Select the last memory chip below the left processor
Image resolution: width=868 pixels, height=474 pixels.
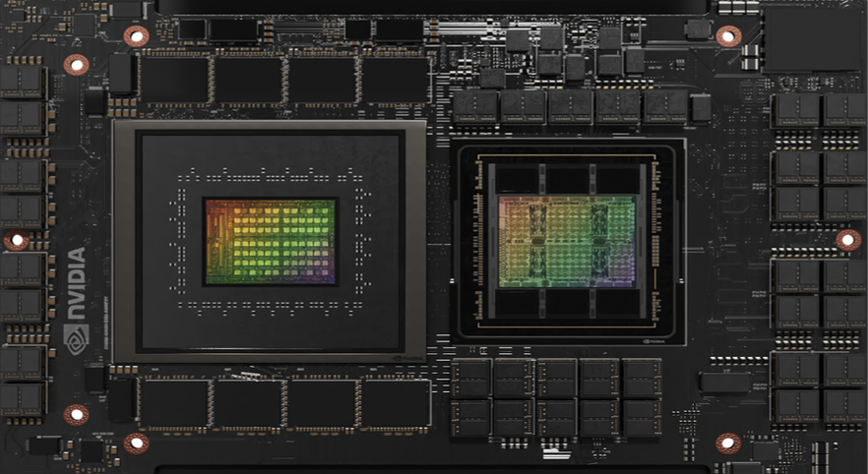tap(395, 402)
